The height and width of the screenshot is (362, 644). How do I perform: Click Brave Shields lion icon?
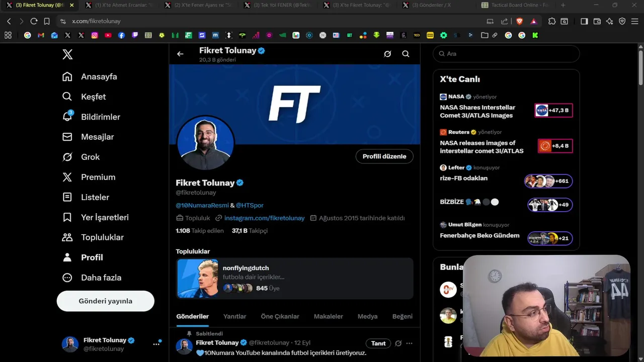519,21
